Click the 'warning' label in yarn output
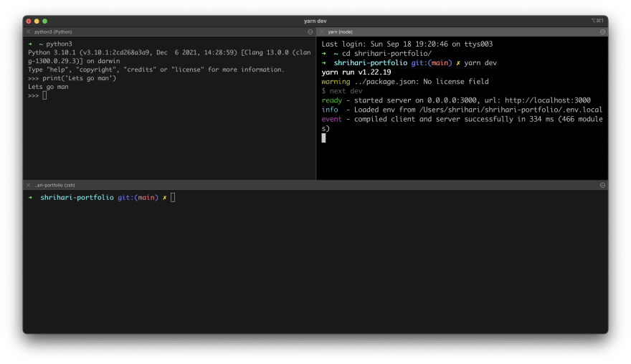 click(x=336, y=82)
